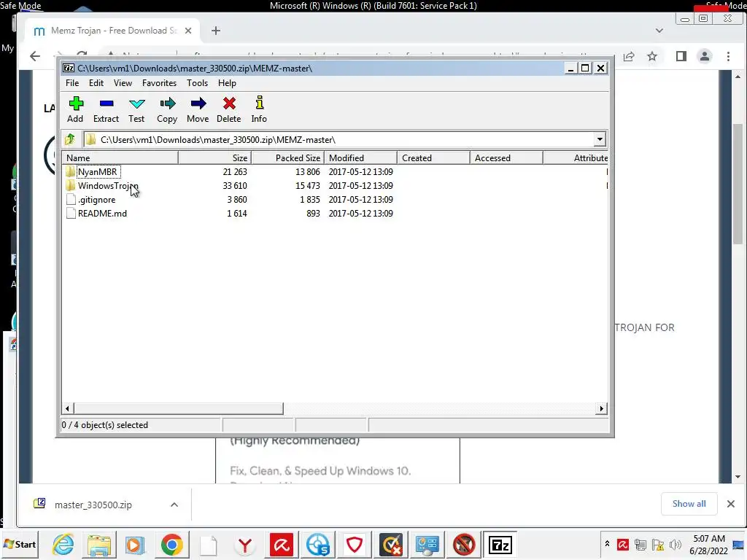Screen dimensions: 747x560
Task: Open downloaded master_330500.zip in download bar
Action: coord(93,505)
